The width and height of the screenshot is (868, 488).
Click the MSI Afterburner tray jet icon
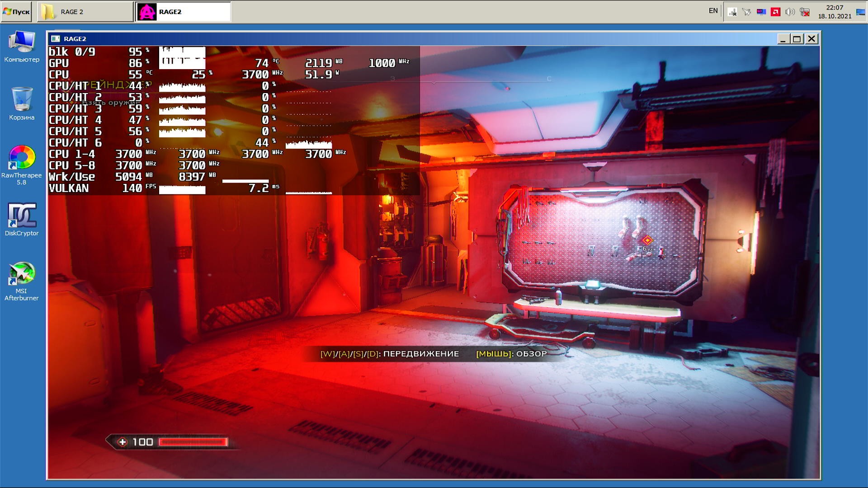[746, 12]
